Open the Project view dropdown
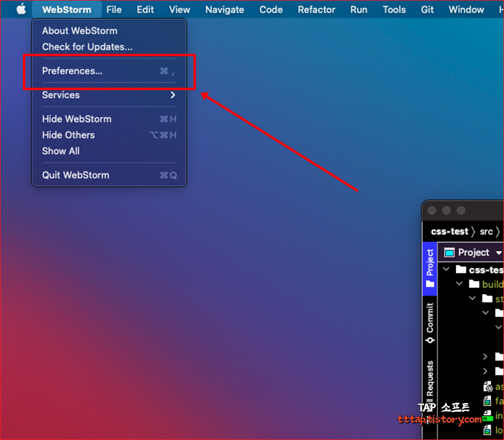The height and width of the screenshot is (440, 504). coord(499,253)
